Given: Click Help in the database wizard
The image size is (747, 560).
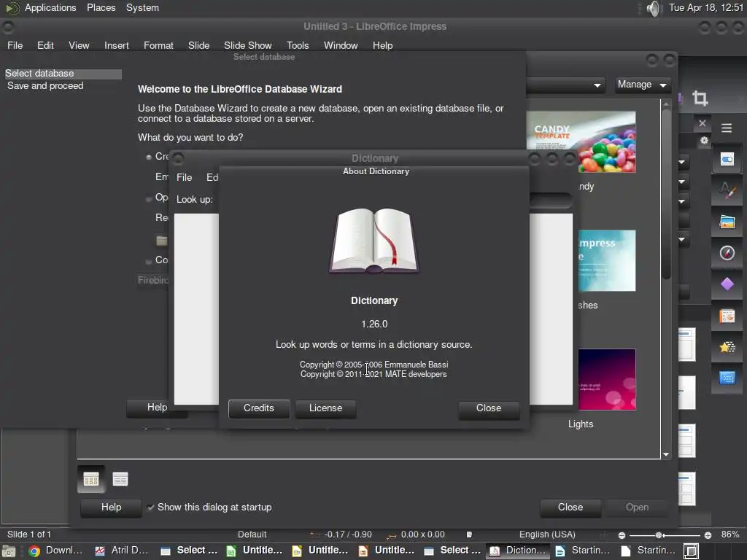Looking at the screenshot, I should coord(157,407).
